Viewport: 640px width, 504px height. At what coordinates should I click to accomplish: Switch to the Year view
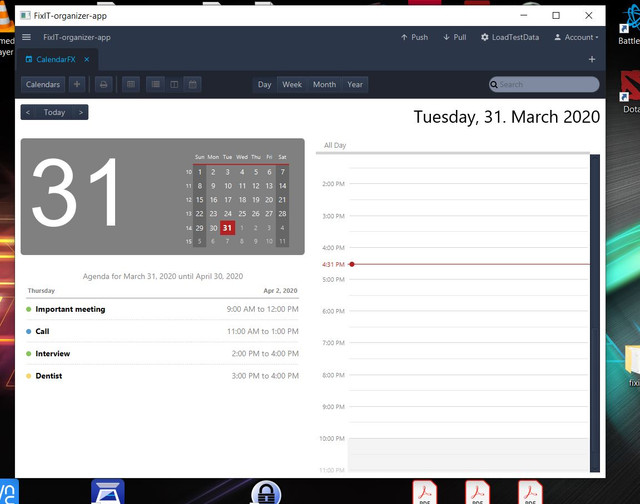coord(355,84)
